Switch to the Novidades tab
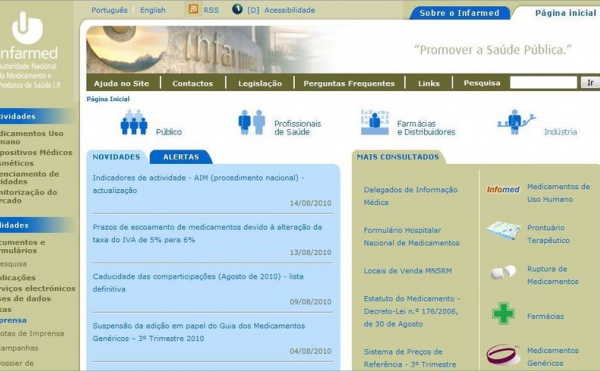The image size is (600, 372). coord(116,157)
